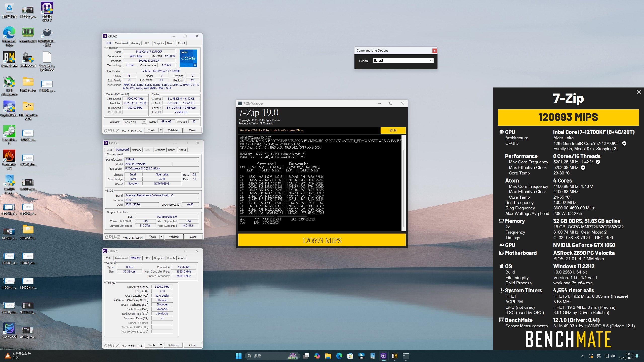Click Close button in the top CPU-Z window

coord(192,130)
